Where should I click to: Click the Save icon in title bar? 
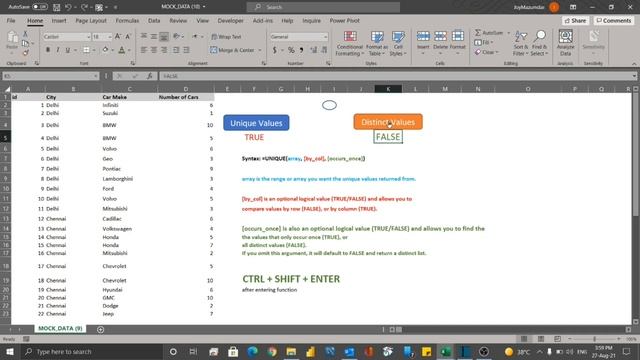(x=56, y=7)
